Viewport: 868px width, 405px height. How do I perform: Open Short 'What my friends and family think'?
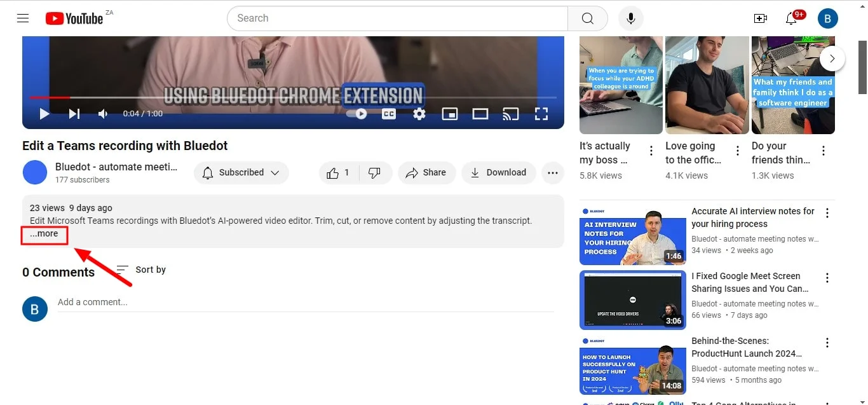(793, 85)
